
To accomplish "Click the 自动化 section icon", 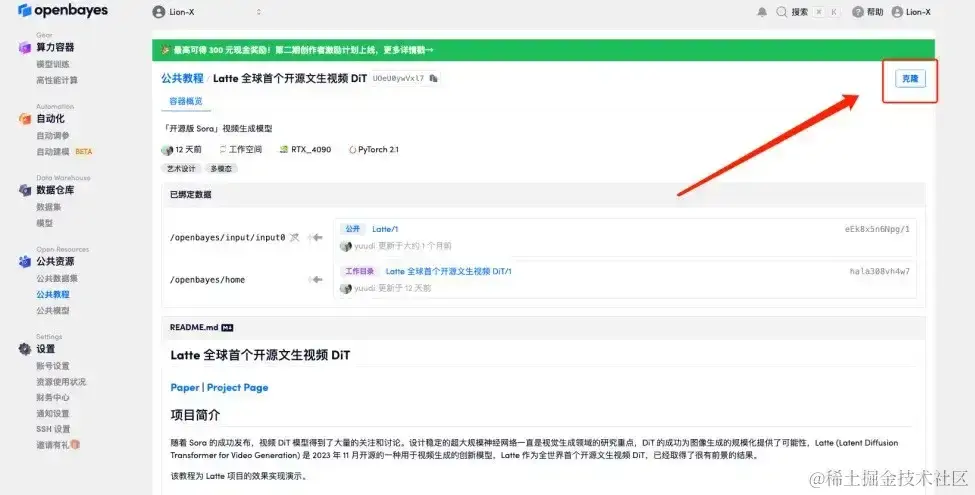I will click(x=25, y=119).
